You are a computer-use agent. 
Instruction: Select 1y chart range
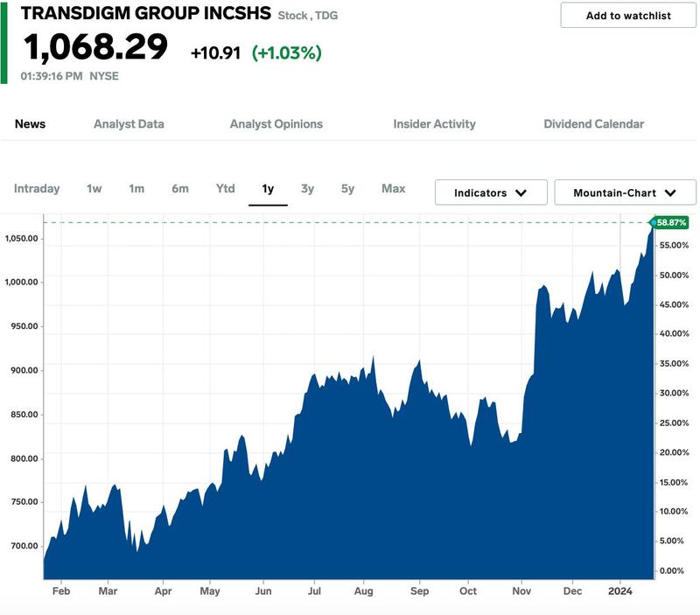point(268,189)
